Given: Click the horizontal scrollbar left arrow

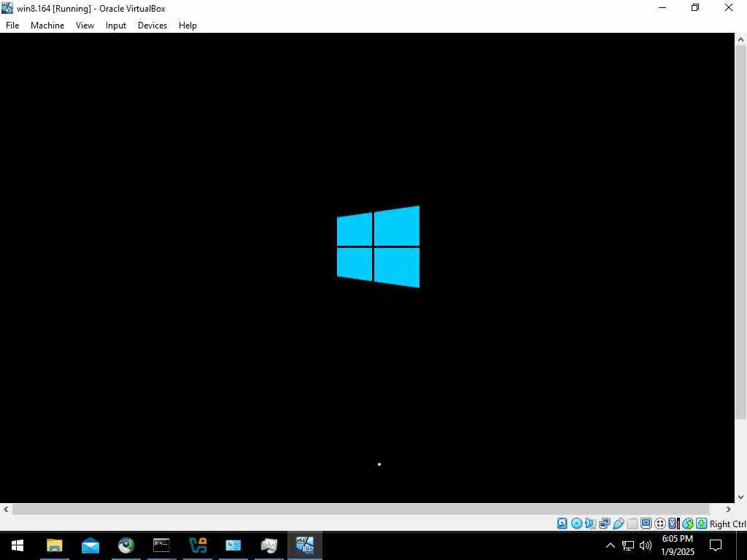Looking at the screenshot, I should (x=6, y=509).
